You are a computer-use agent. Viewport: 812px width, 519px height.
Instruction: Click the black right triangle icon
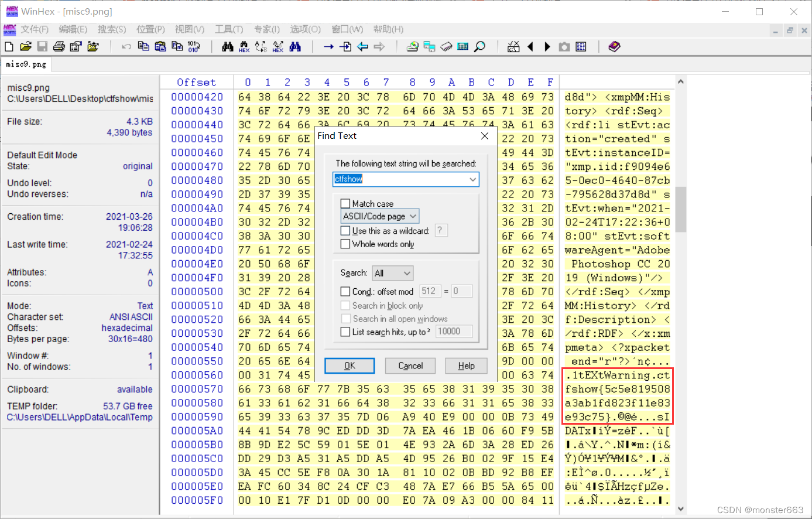[547, 46]
